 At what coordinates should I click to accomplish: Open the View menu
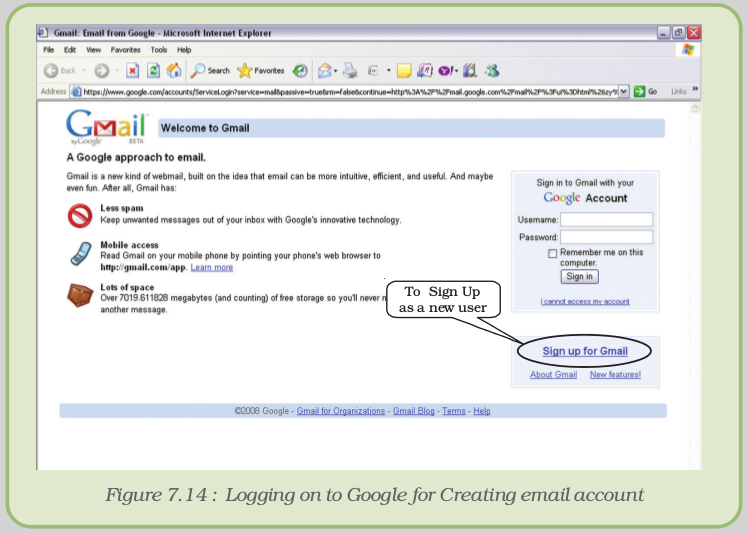click(x=93, y=50)
